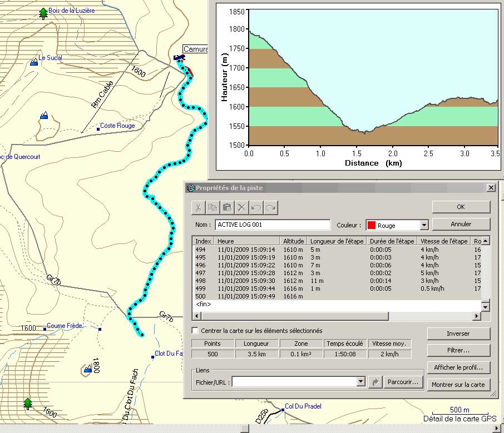This screenshot has height=433, width=504.
Task: Click the globe icon in Propriétés de la piste title
Action: [x=191, y=188]
